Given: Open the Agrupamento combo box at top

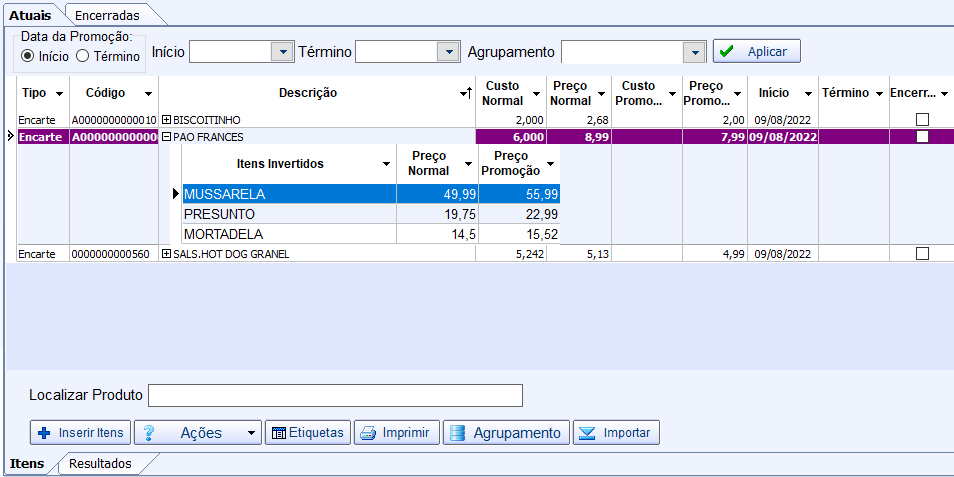Looking at the screenshot, I should pos(694,52).
